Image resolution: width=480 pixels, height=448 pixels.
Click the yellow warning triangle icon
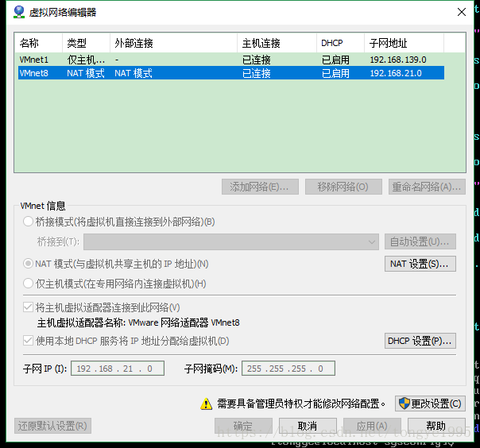(x=207, y=404)
